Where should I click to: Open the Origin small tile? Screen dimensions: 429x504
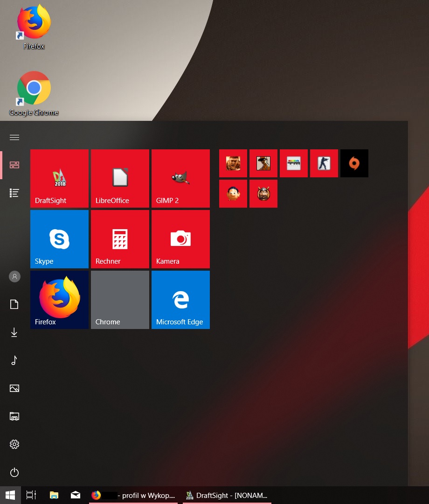point(354,163)
